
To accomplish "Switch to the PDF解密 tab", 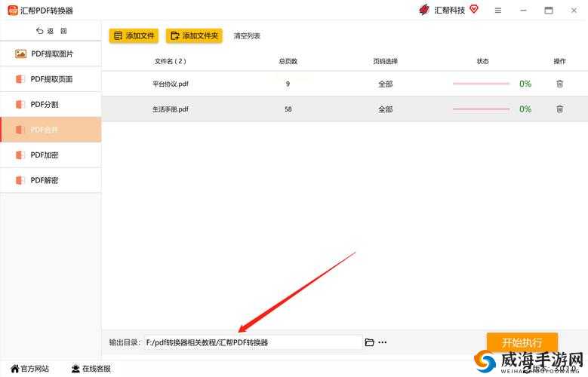I will [51, 180].
